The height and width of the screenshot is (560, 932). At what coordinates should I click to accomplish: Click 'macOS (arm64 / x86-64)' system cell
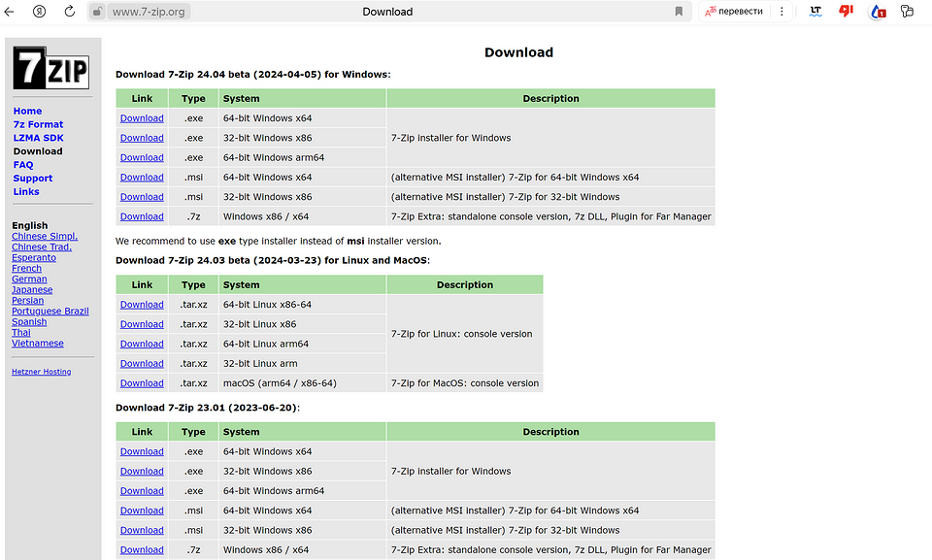tap(303, 383)
